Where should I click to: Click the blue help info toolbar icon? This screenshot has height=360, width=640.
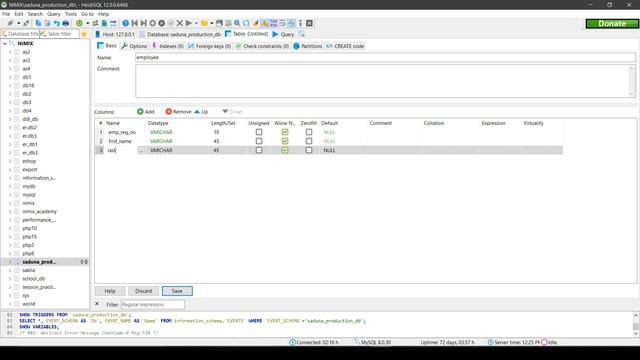[x=126, y=23]
